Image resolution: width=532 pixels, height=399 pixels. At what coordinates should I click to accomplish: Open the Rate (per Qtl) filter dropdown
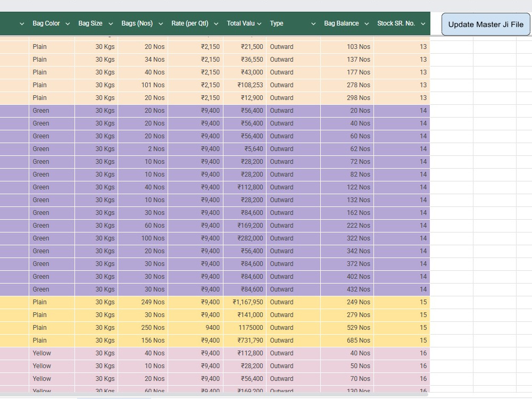(216, 24)
